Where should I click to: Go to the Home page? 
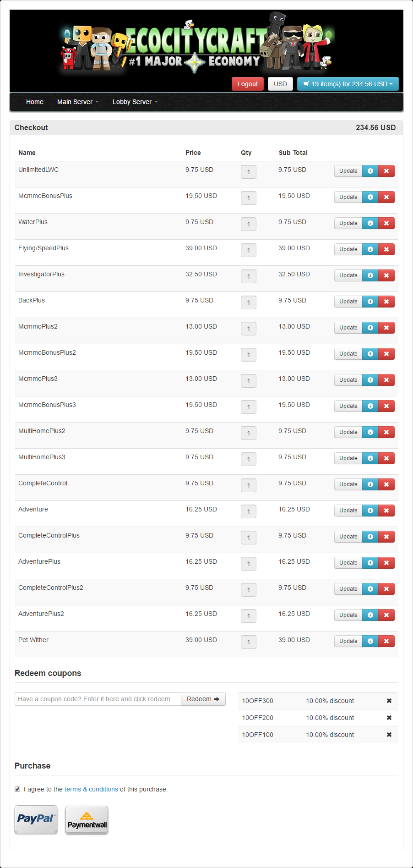click(x=35, y=102)
